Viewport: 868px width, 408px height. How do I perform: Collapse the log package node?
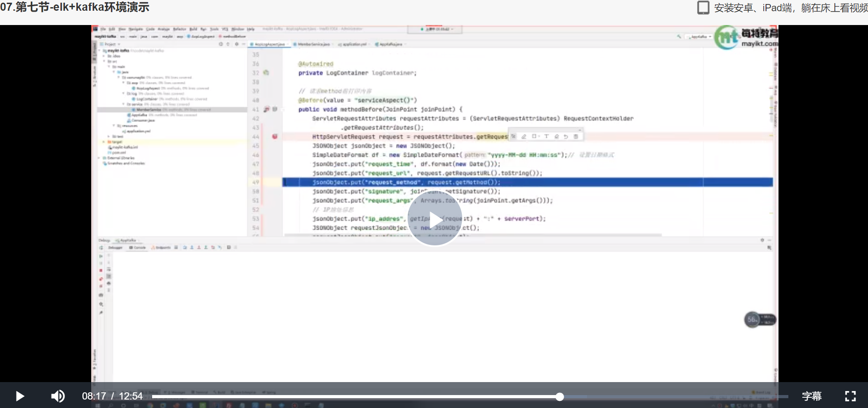pyautogui.click(x=123, y=94)
